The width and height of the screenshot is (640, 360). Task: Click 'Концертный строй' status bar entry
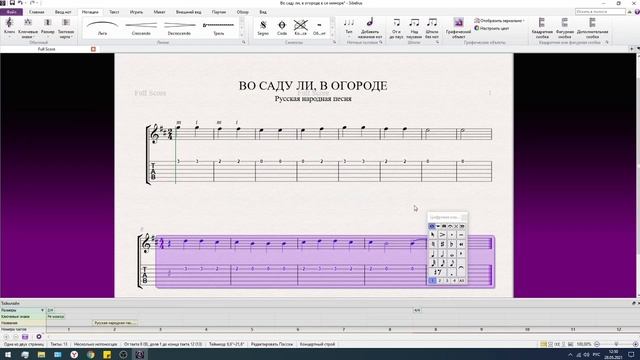point(317,344)
